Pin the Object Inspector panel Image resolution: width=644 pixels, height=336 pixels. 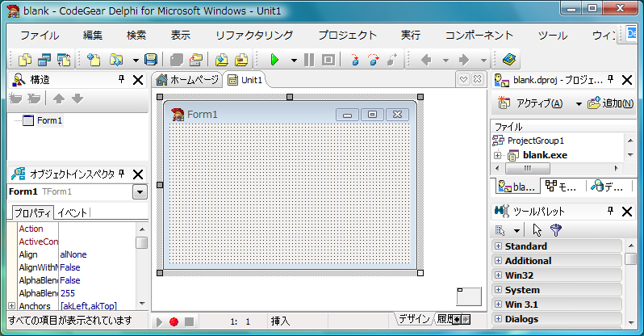click(122, 174)
